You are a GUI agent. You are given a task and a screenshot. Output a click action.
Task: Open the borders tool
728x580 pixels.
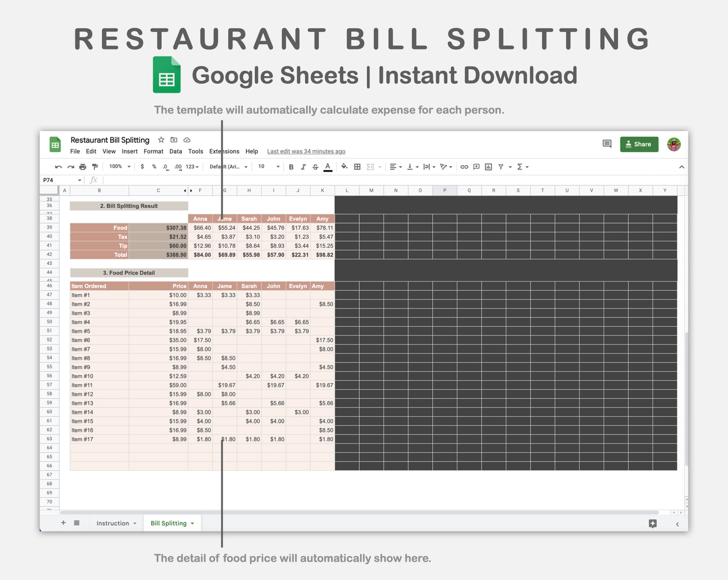point(357,167)
